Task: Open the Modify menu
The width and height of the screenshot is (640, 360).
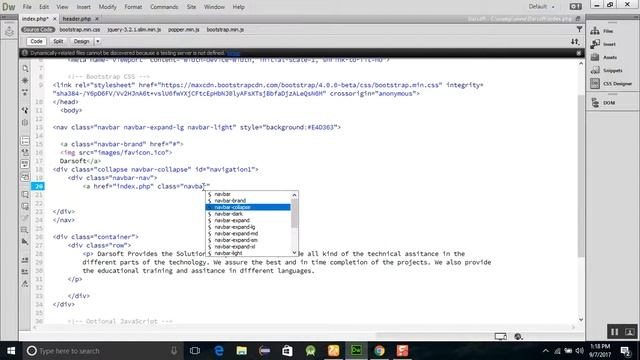Action: click(x=107, y=7)
